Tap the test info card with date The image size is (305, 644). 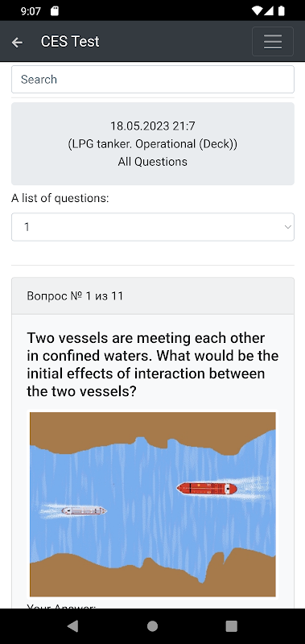click(153, 144)
